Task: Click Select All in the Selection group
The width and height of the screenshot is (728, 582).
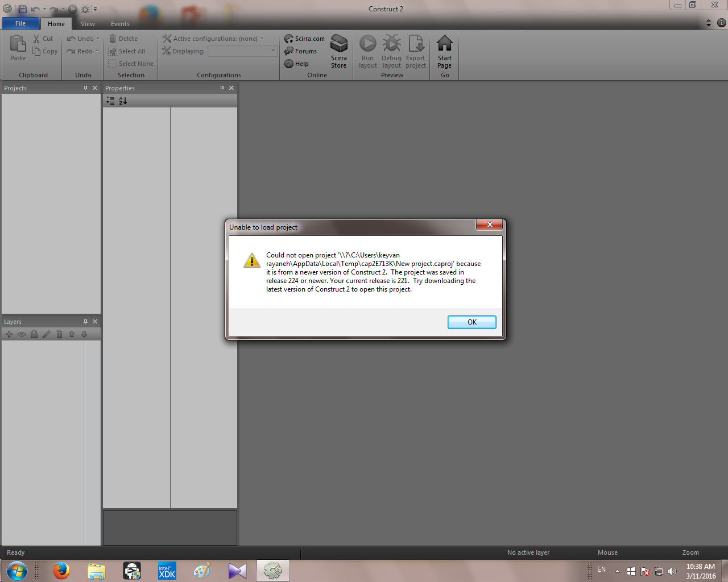Action: (127, 51)
